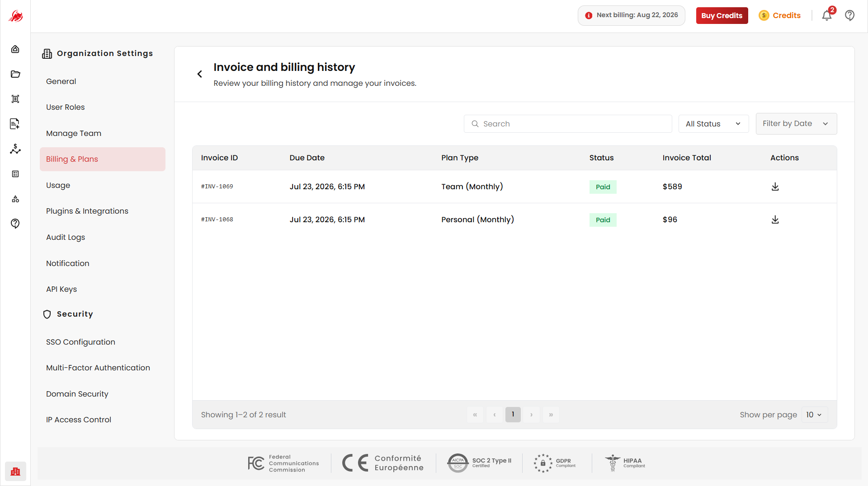Screen dimensions: 868x486
Task: Click the Next billing date pill
Action: (x=632, y=15)
